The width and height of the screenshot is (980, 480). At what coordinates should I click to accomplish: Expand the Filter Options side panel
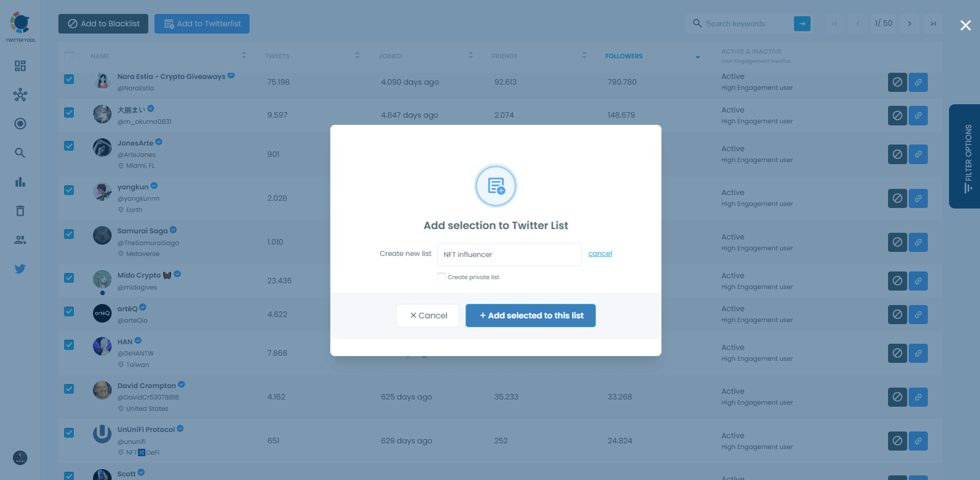pyautogui.click(x=965, y=156)
